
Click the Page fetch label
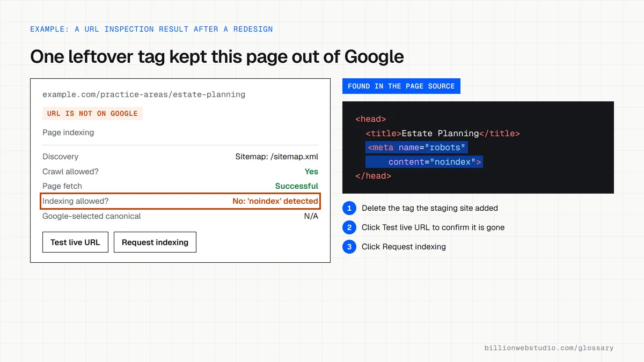pyautogui.click(x=62, y=186)
